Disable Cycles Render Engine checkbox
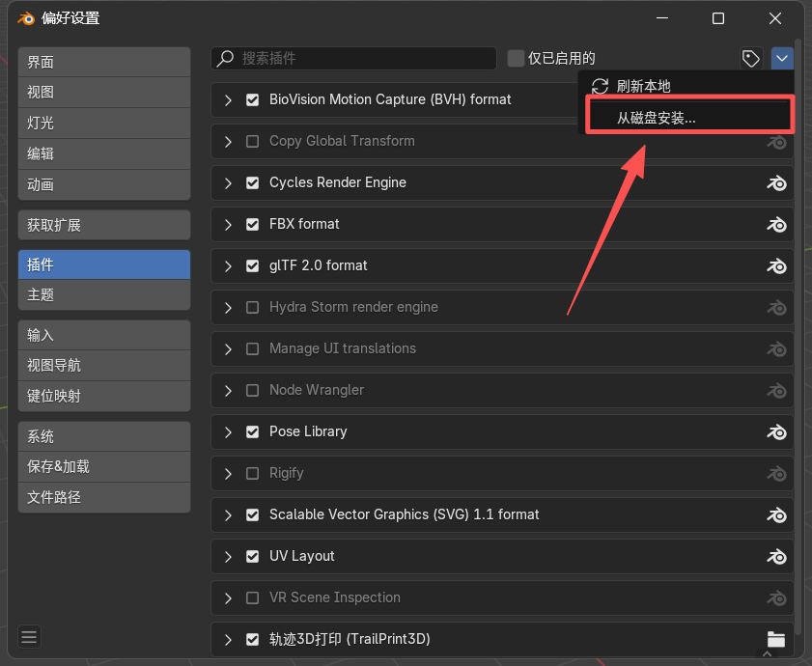This screenshot has width=812, height=666. click(252, 182)
